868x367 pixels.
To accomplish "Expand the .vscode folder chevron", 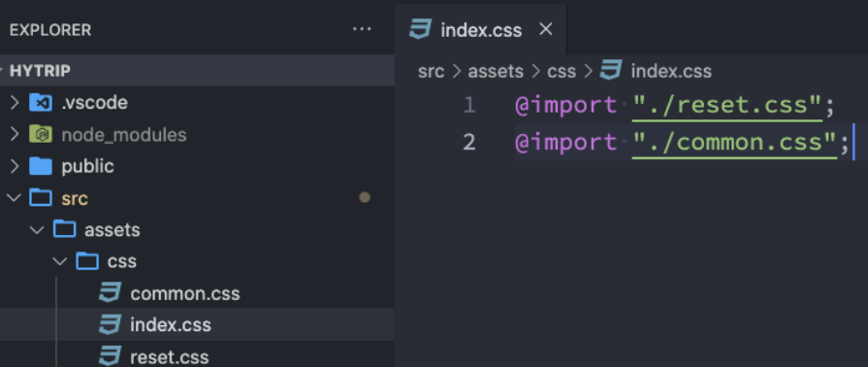I will click(15, 103).
